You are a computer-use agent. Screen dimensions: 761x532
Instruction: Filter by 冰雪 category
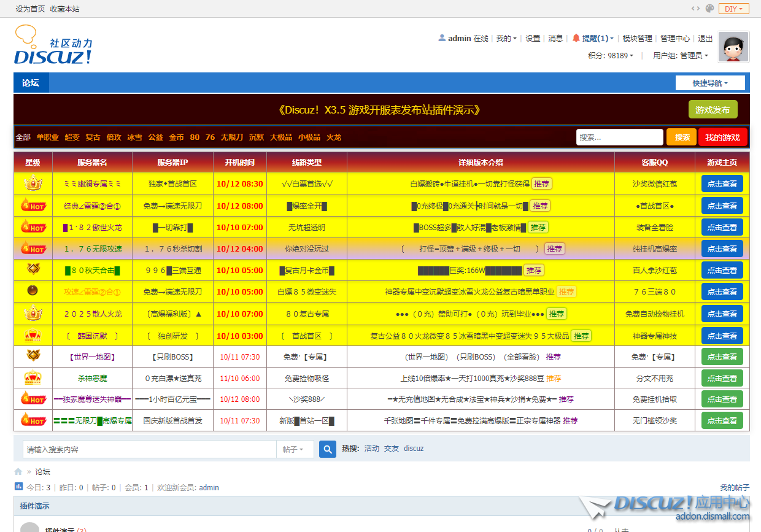coord(135,137)
